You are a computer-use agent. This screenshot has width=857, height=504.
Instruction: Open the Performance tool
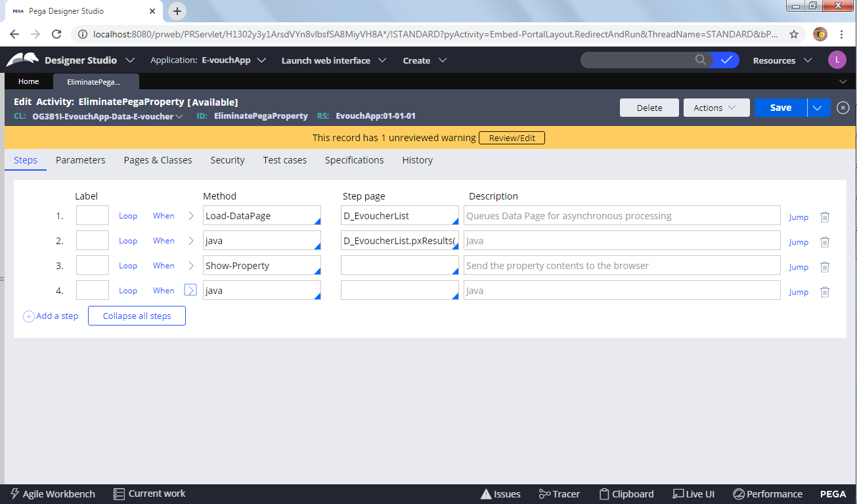pyautogui.click(x=768, y=493)
